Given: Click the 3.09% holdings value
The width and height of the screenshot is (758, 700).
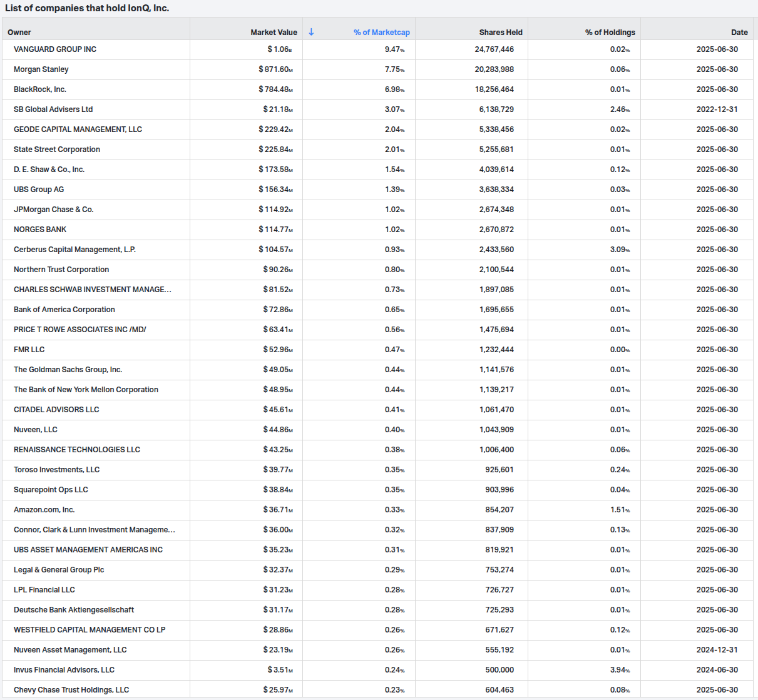Looking at the screenshot, I should click(x=620, y=250).
